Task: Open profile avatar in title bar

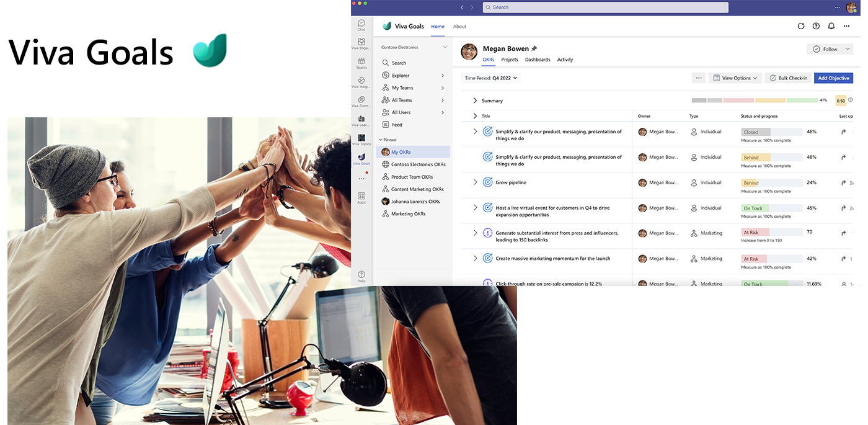Action: click(851, 7)
